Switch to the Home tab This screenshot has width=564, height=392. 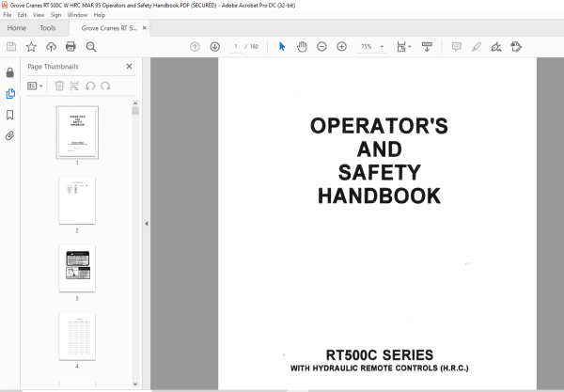[x=17, y=28]
